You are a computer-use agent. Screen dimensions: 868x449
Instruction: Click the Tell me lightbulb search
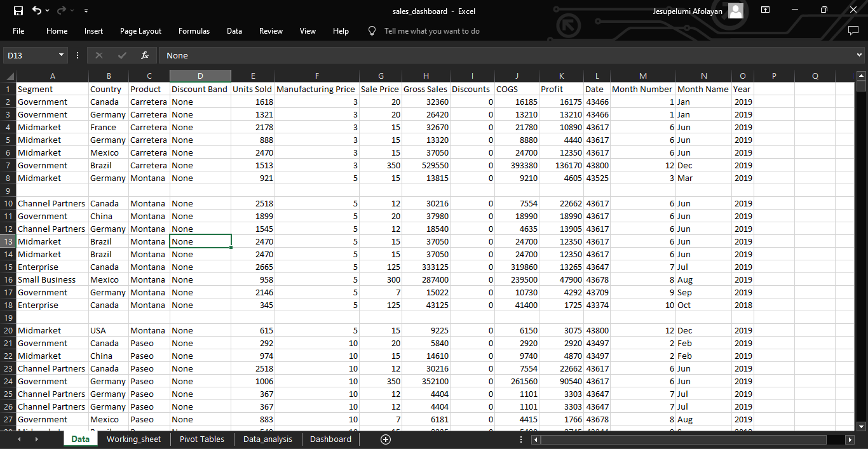point(372,31)
